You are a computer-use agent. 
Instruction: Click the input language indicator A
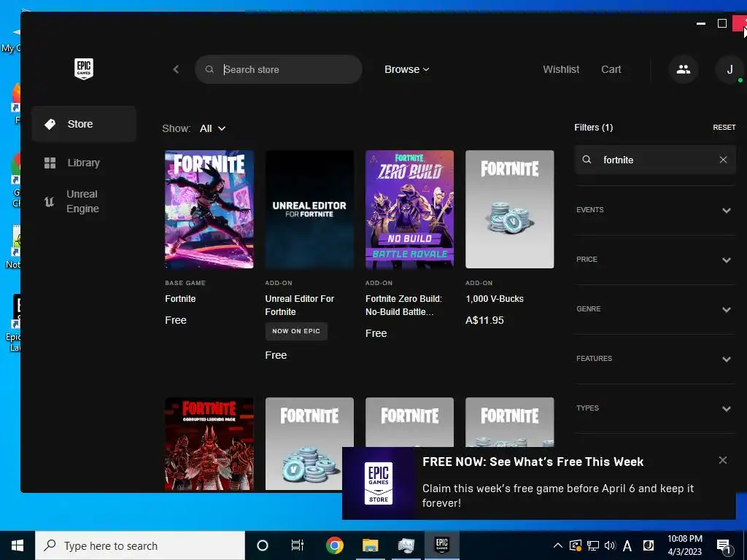(627, 545)
